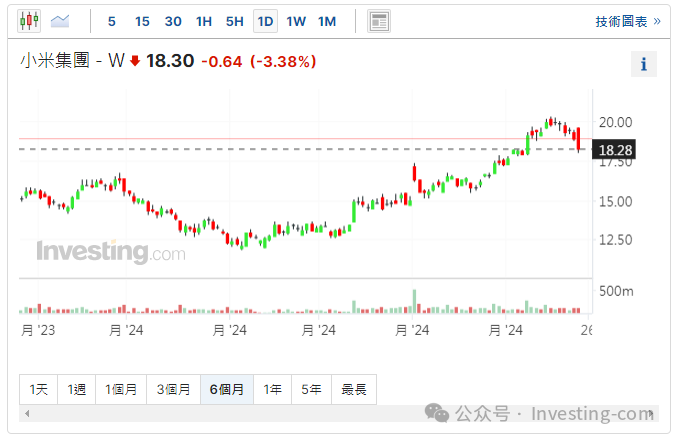Click the horizontal chart scrollbar track
Image resolution: width=676 pixels, height=440 pixels.
[339, 414]
